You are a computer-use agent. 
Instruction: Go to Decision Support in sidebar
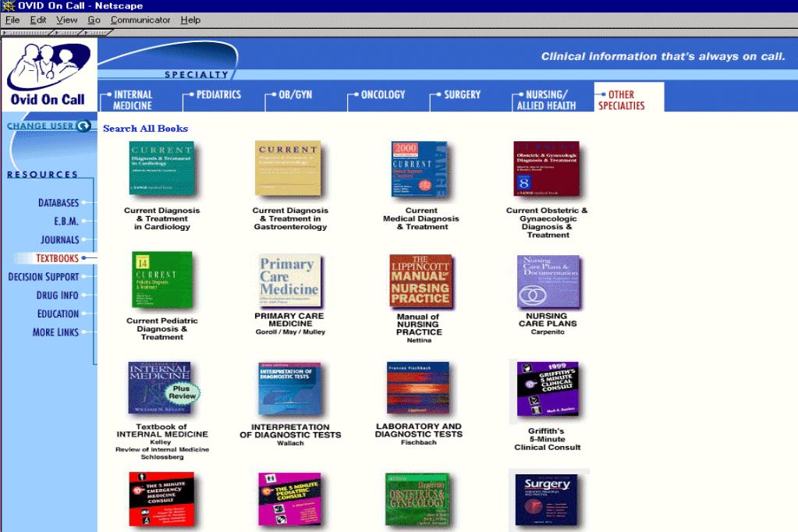[x=44, y=277]
